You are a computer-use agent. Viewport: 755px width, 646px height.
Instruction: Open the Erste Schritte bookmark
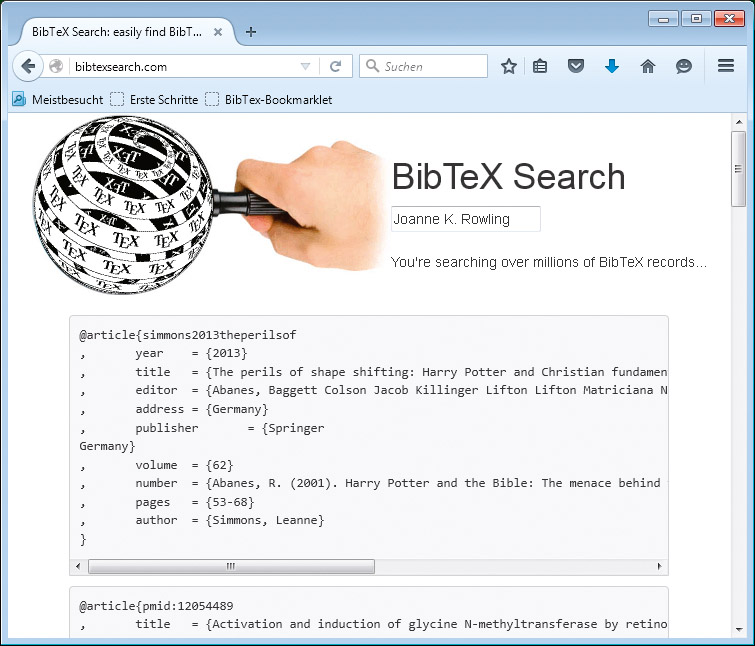153,100
